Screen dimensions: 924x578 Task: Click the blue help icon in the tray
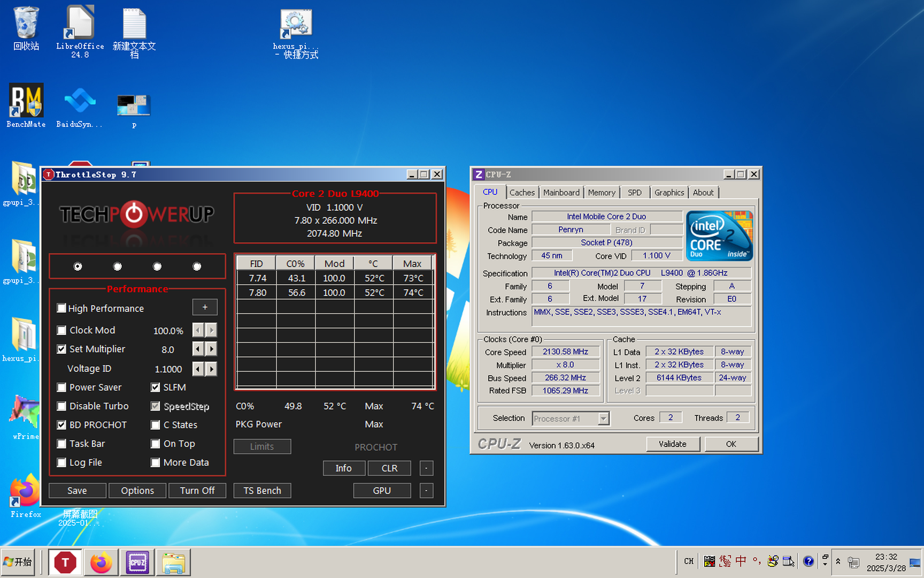point(808,561)
